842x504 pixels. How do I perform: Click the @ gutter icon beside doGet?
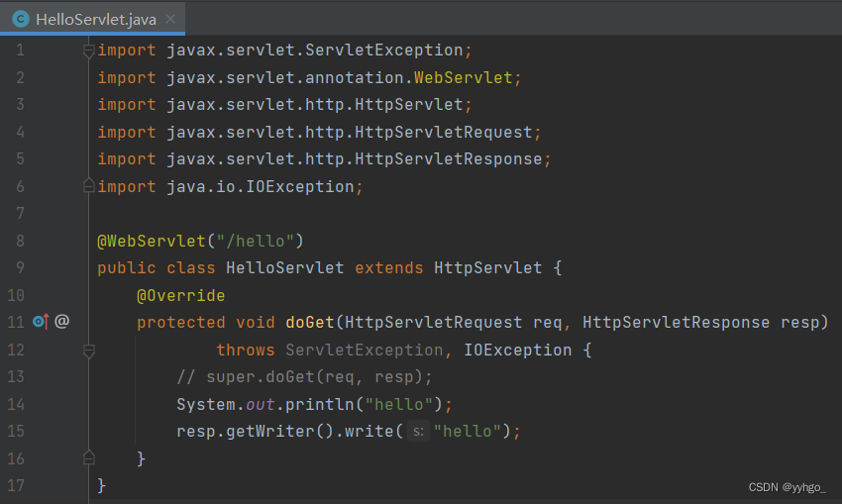(x=61, y=322)
